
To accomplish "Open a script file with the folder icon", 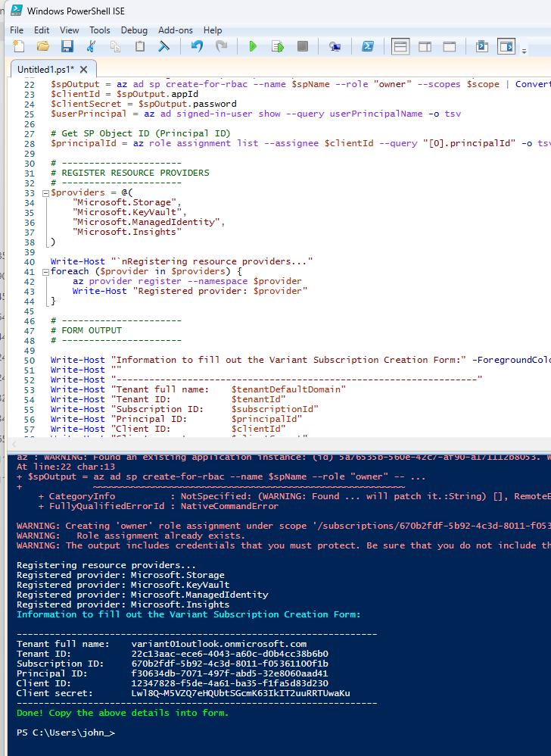I will [43, 46].
